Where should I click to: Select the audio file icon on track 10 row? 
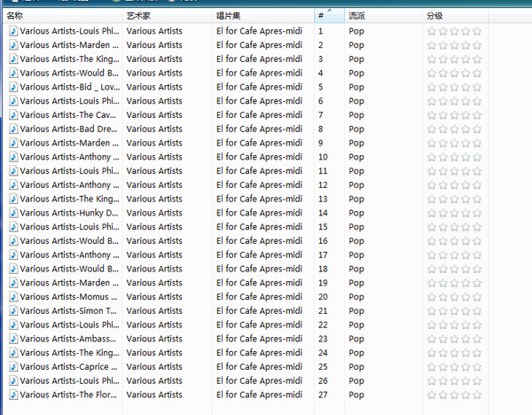(13, 157)
